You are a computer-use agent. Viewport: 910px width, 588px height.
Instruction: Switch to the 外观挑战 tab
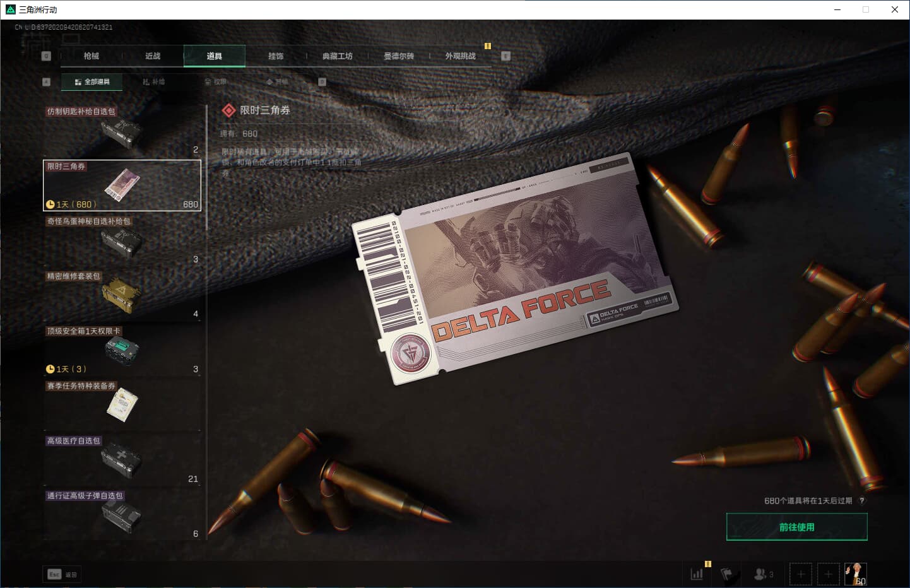tap(461, 56)
